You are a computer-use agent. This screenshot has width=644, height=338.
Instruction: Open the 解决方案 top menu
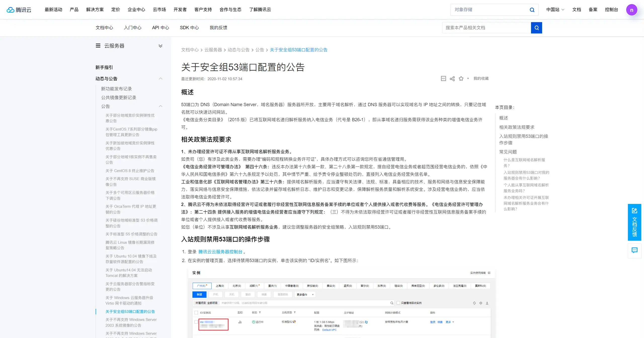coord(95,10)
